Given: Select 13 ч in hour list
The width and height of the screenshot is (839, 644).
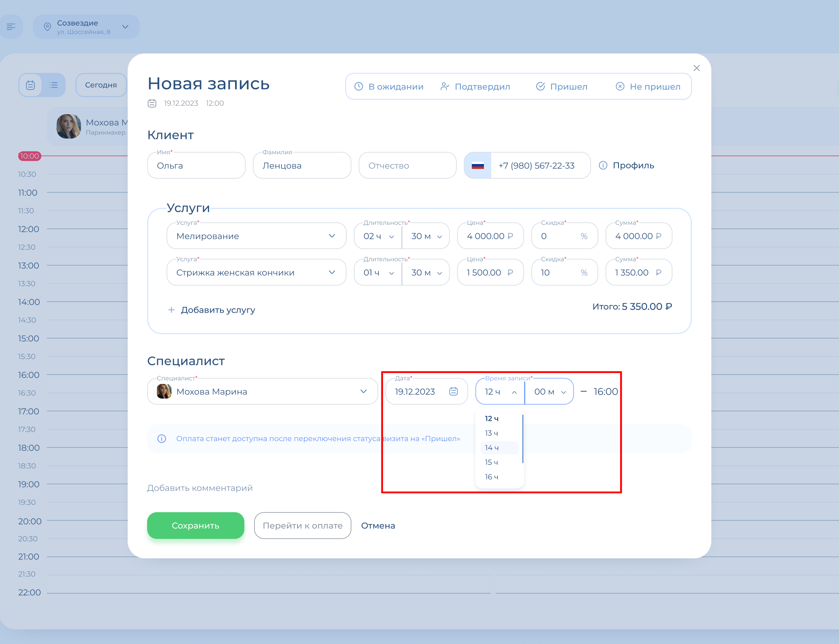Looking at the screenshot, I should click(499, 433).
